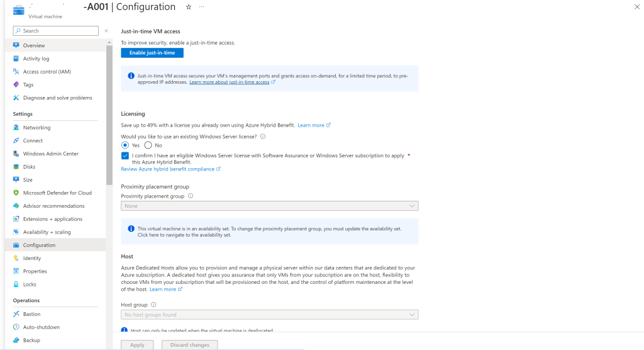This screenshot has height=350, width=644.
Task: Select the Microsoft Defender for Cloud shield icon
Action: [x=16, y=193]
